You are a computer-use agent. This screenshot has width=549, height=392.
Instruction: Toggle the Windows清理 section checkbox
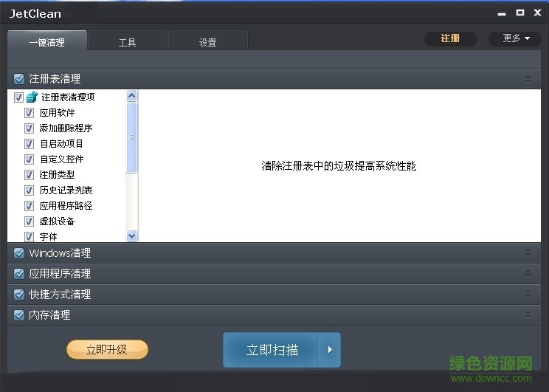(19, 253)
